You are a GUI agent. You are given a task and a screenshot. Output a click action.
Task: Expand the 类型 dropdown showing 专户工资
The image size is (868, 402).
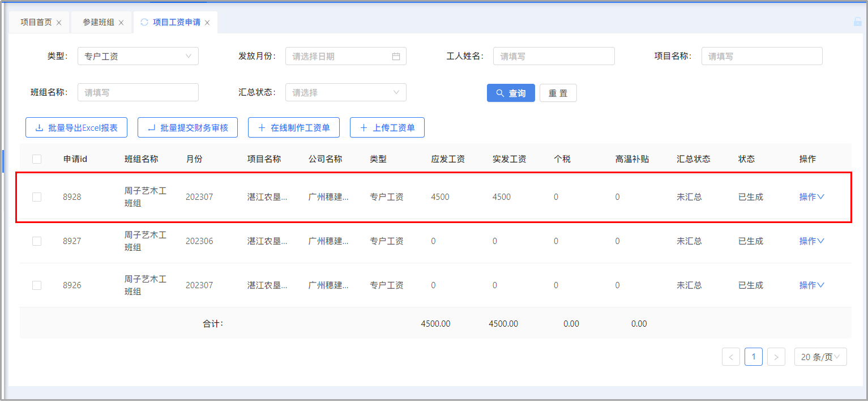coord(138,57)
